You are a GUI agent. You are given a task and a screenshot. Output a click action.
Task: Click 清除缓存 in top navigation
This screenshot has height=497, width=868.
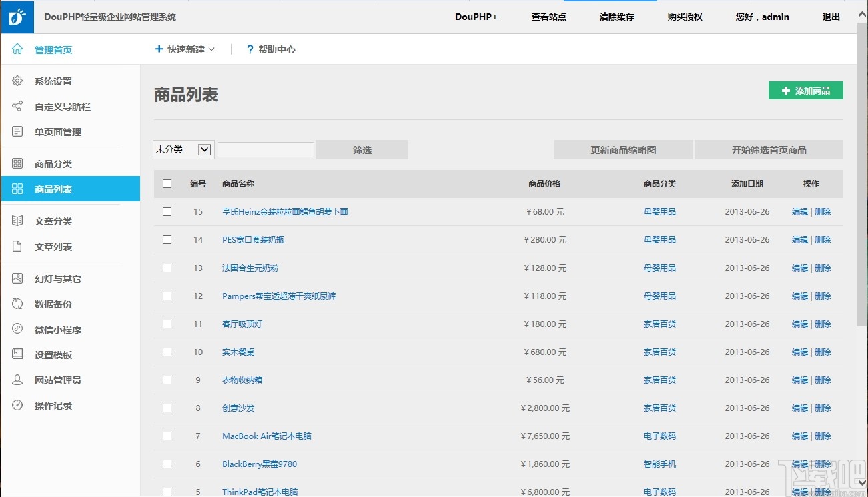click(x=616, y=17)
